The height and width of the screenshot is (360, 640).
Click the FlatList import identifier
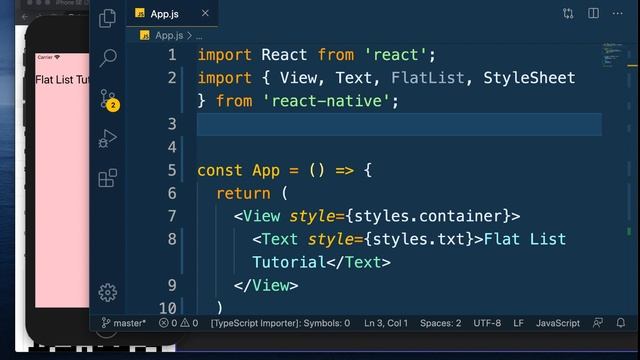coord(427,78)
